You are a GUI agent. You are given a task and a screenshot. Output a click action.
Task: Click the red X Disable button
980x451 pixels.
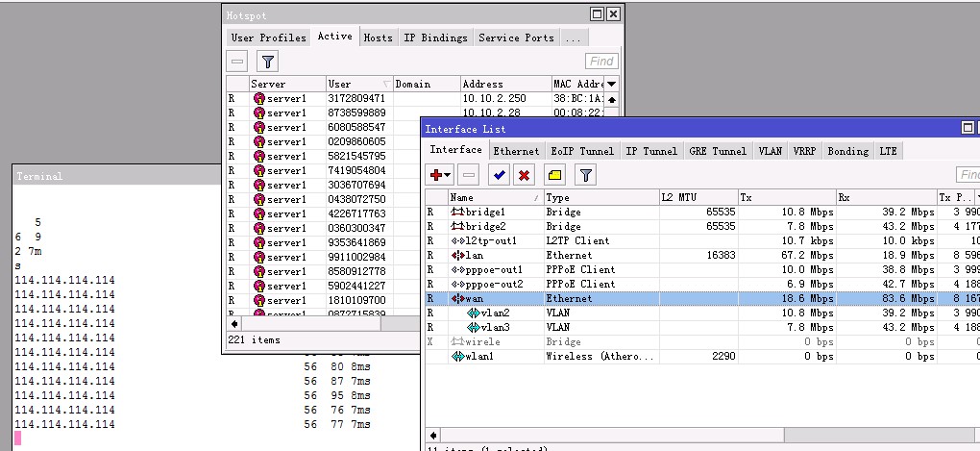pyautogui.click(x=525, y=175)
